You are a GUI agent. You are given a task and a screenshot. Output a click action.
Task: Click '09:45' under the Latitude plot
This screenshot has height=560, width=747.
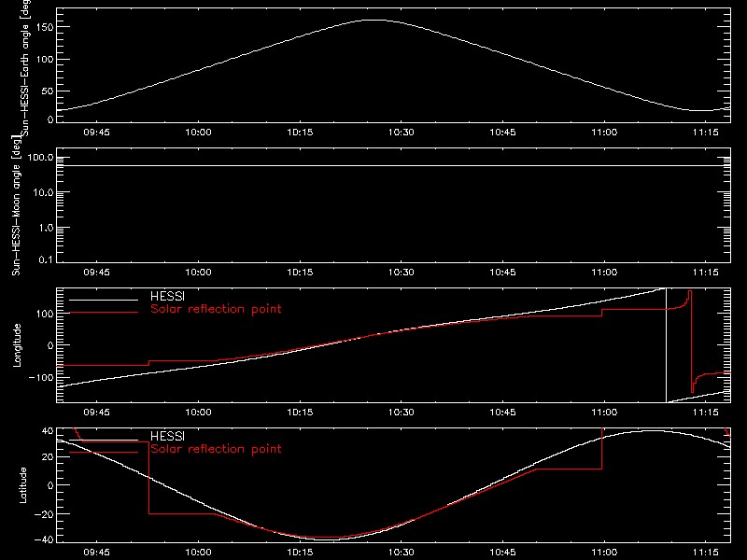(x=97, y=553)
